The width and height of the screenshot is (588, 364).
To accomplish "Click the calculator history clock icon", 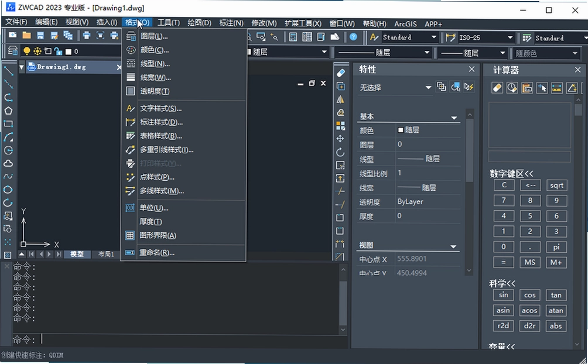I will pos(512,88).
